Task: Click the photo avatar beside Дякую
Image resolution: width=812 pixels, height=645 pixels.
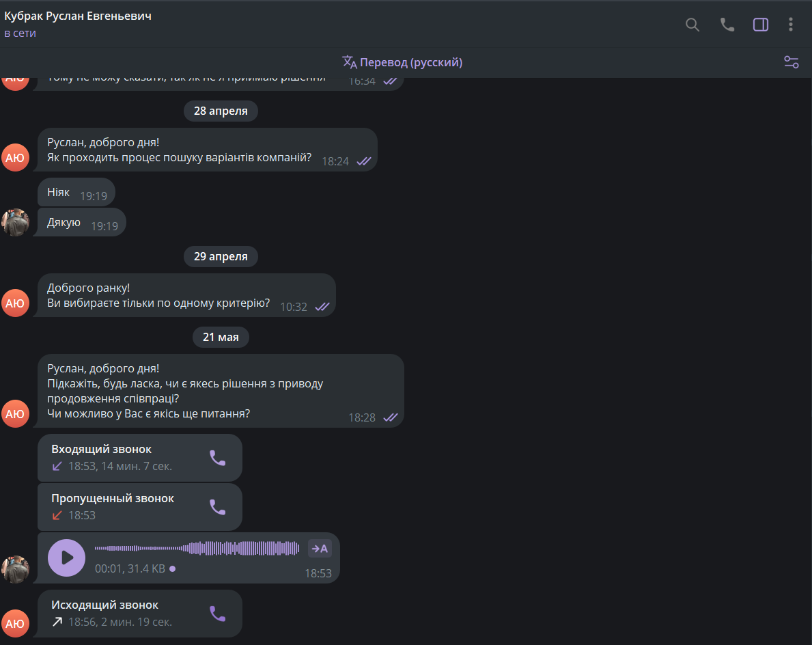Action: tap(15, 222)
